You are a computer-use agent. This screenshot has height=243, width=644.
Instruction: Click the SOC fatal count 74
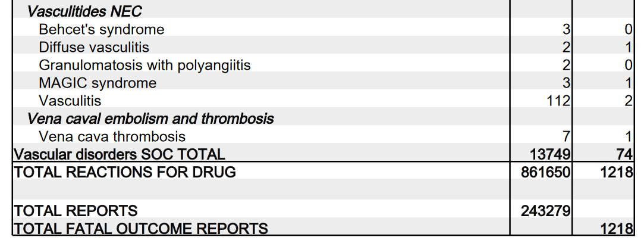(x=624, y=155)
